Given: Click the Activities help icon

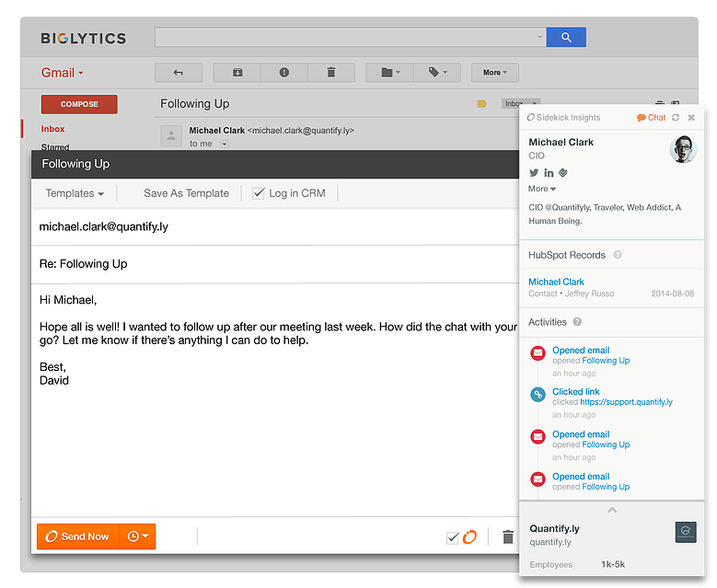Looking at the screenshot, I should 577,322.
